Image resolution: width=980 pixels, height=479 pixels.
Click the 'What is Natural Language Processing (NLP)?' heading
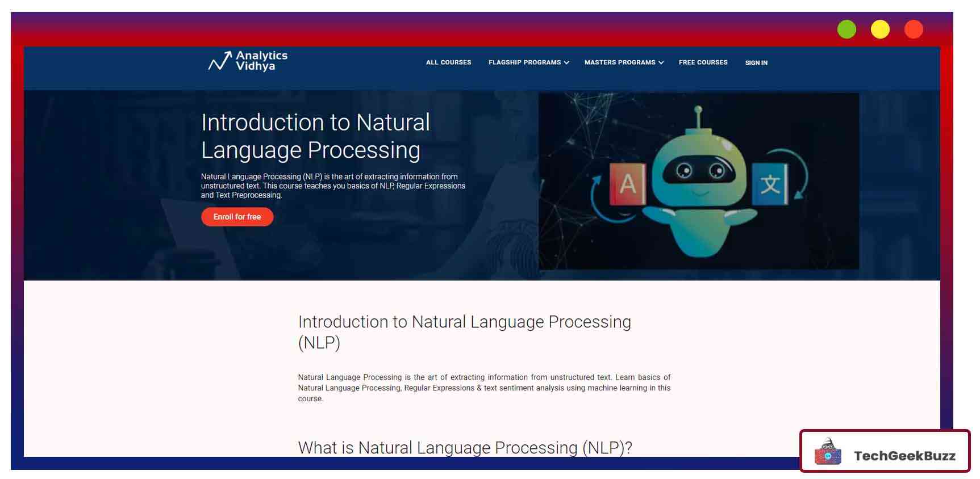coord(465,448)
